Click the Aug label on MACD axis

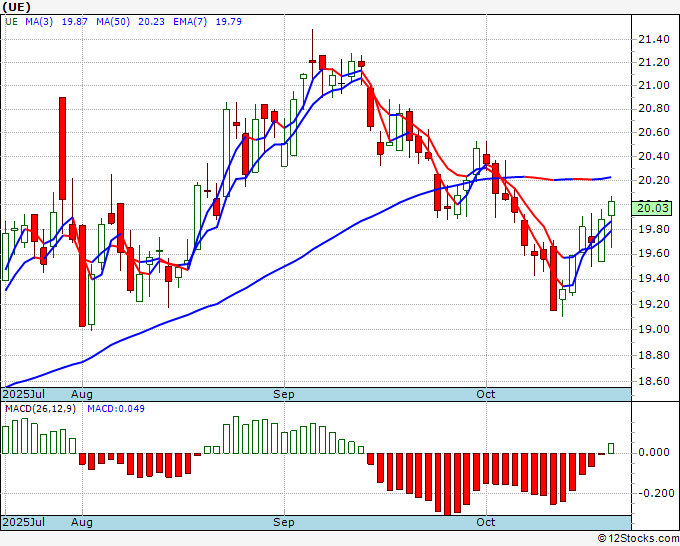(x=82, y=522)
